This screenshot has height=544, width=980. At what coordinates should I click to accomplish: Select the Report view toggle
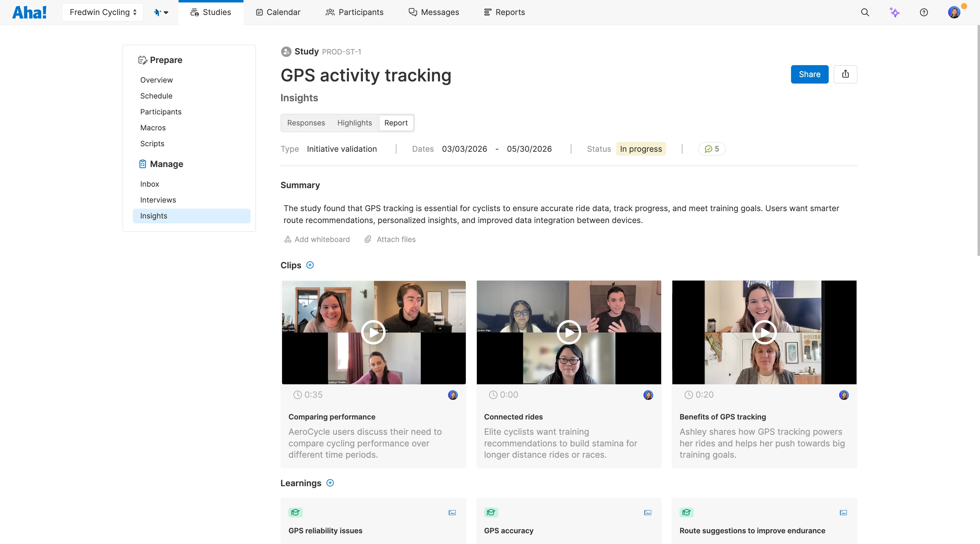pos(396,123)
